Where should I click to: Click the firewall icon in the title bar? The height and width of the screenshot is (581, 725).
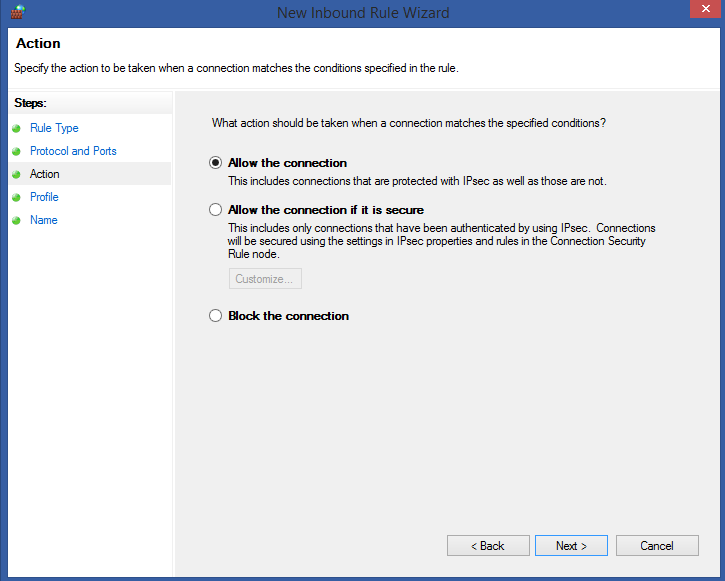click(18, 12)
